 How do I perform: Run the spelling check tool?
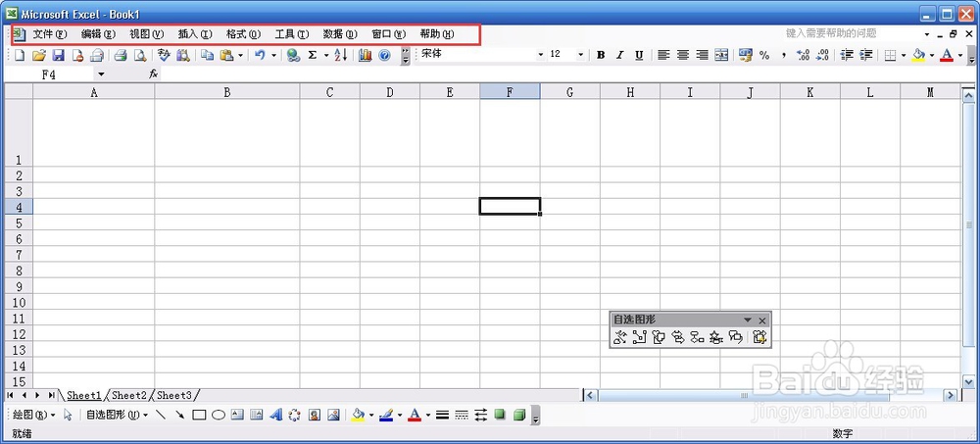(x=164, y=56)
